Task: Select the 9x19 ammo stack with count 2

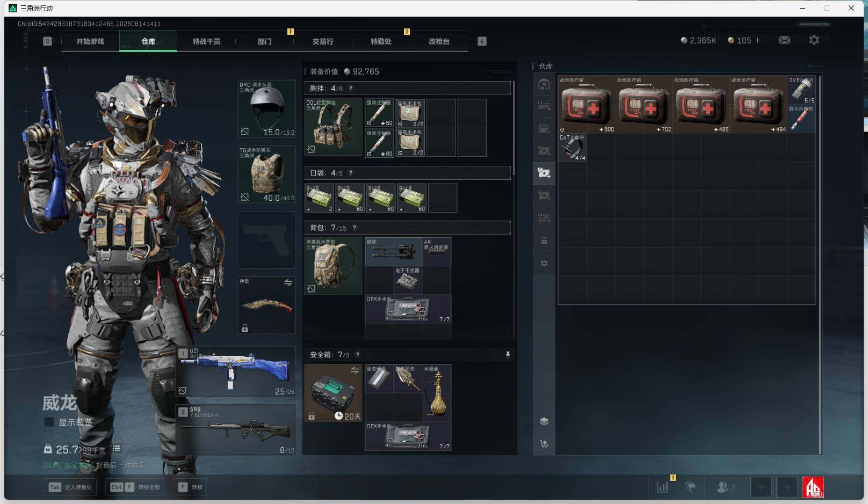Action: pyautogui.click(x=319, y=198)
